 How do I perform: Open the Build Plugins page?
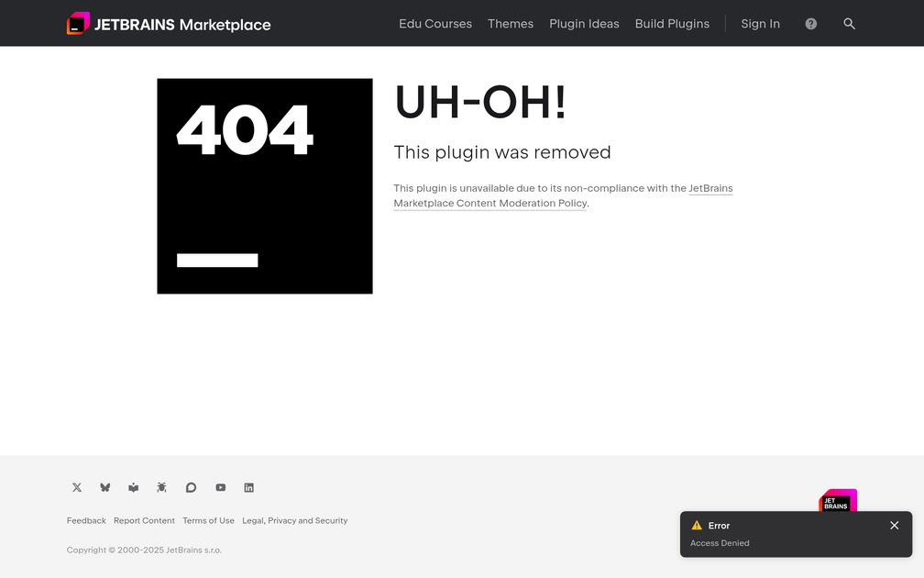672,23
